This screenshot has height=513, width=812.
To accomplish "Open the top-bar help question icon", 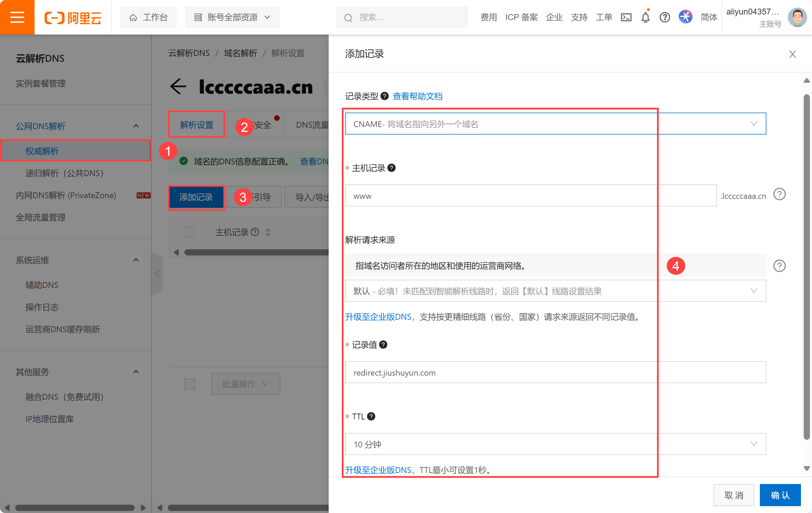I will tap(665, 17).
